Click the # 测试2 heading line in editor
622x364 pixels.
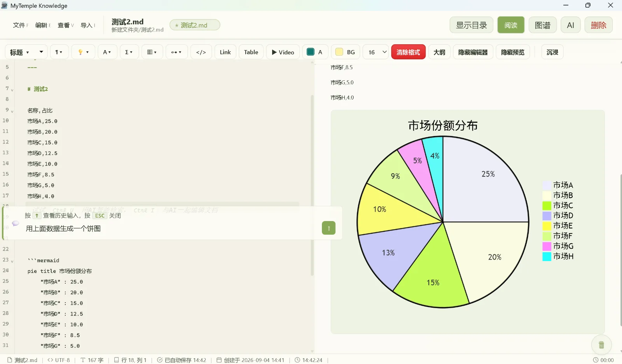(38, 89)
